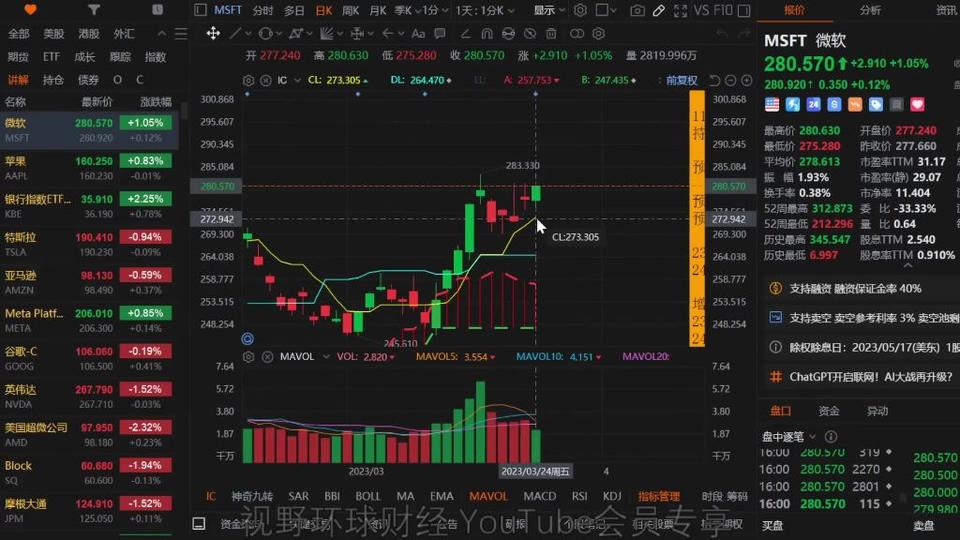Open the clock history icon
This screenshot has width=960, height=540.
coord(157,10)
